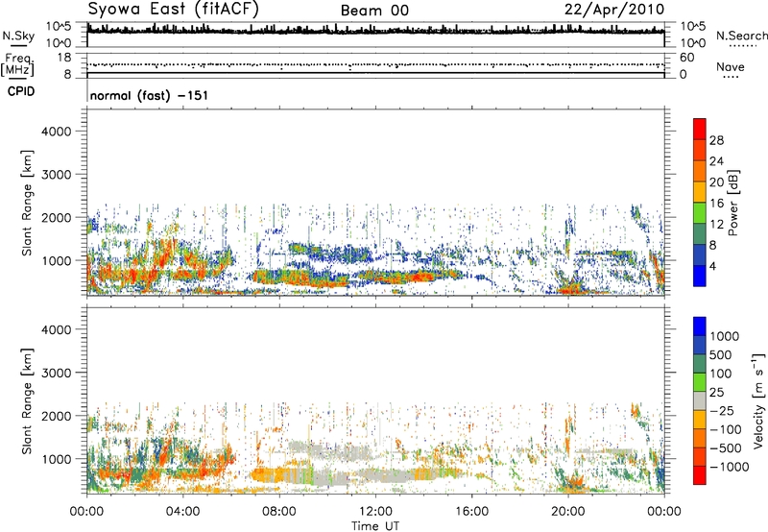
Task: Click the '-500' value on Velocity colorbar
Action: [x=726, y=447]
